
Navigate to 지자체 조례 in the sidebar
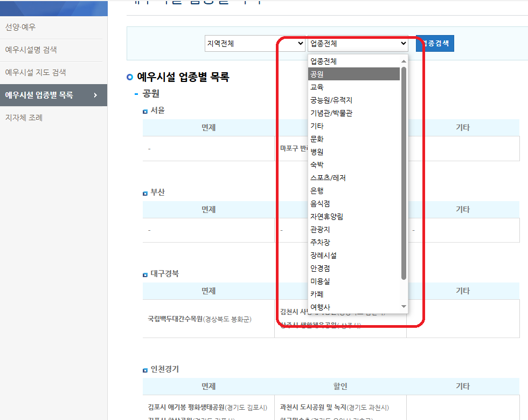tap(25, 118)
